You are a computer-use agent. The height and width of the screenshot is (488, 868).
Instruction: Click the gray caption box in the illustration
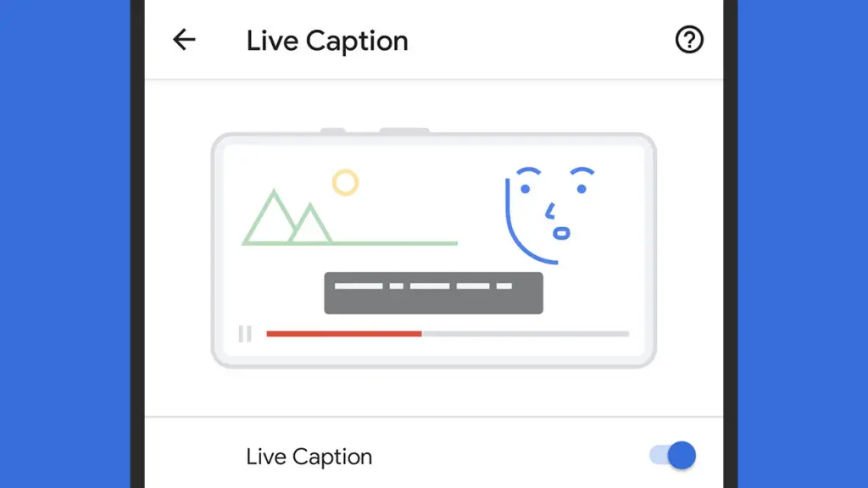pos(433,292)
